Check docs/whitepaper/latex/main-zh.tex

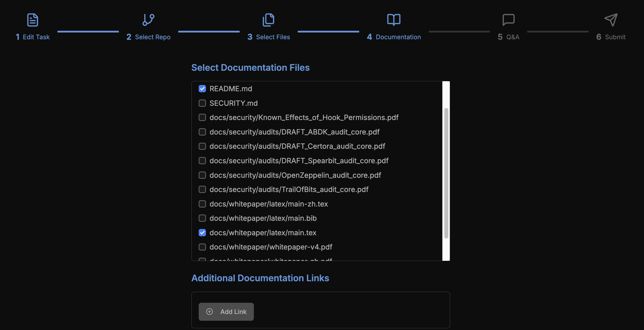tap(202, 204)
